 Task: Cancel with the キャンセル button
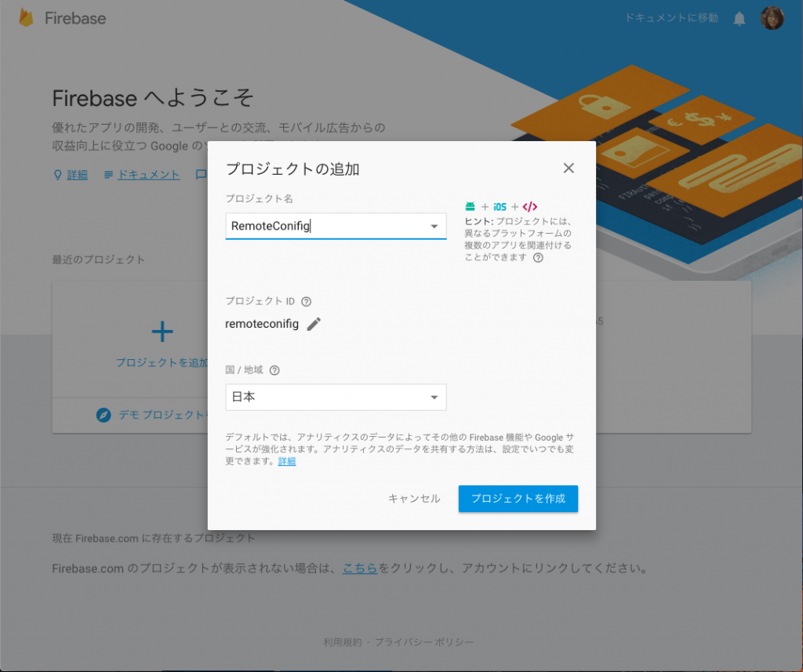(414, 499)
